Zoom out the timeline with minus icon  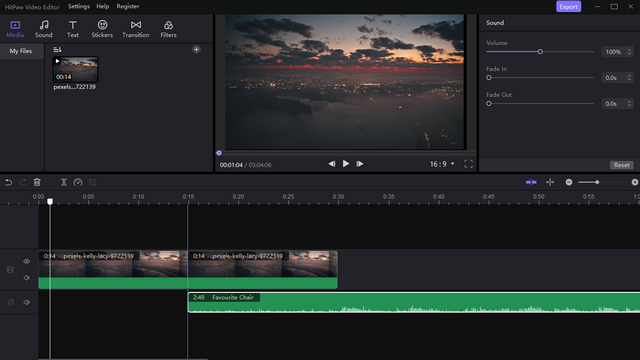(569, 182)
